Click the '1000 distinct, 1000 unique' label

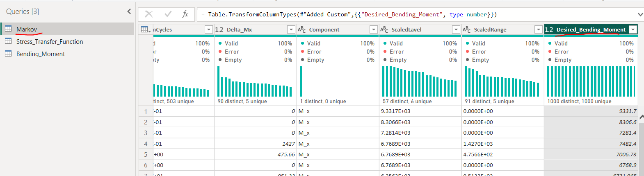pyautogui.click(x=579, y=101)
